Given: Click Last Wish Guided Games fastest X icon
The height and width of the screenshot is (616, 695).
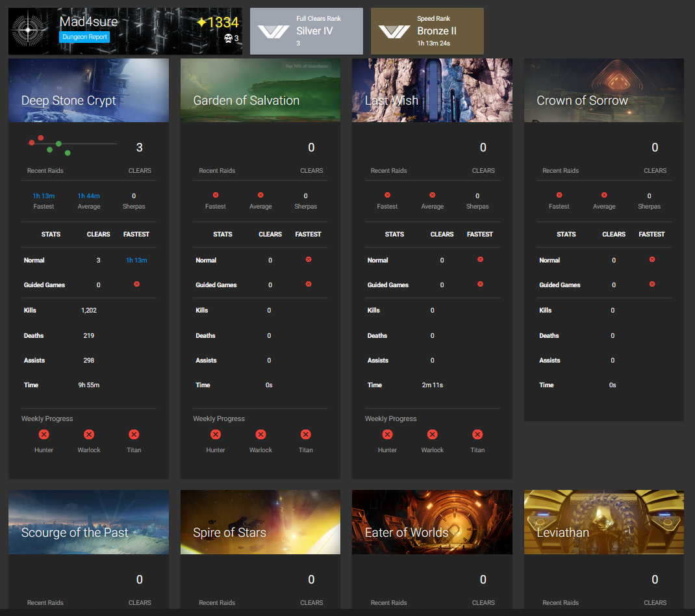Looking at the screenshot, I should coord(480,284).
